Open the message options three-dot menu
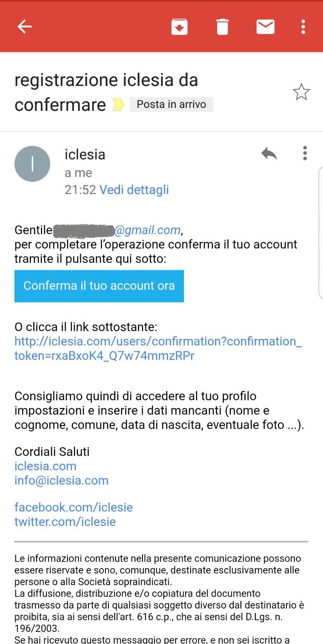 coord(305,153)
